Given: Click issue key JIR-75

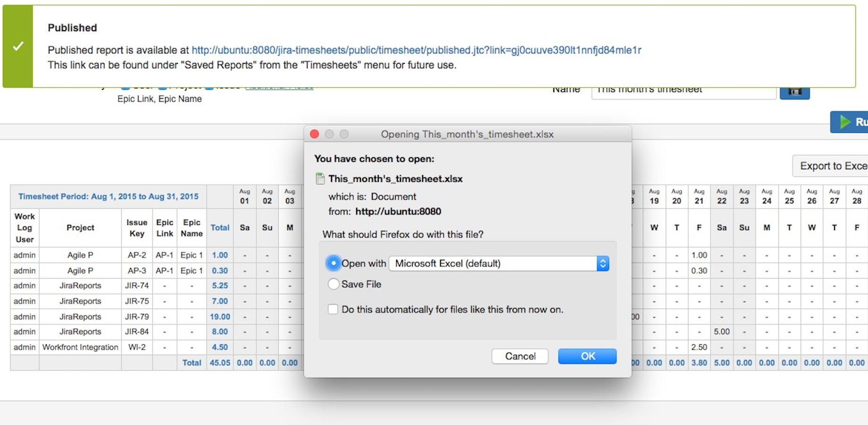Looking at the screenshot, I should 137,301.
